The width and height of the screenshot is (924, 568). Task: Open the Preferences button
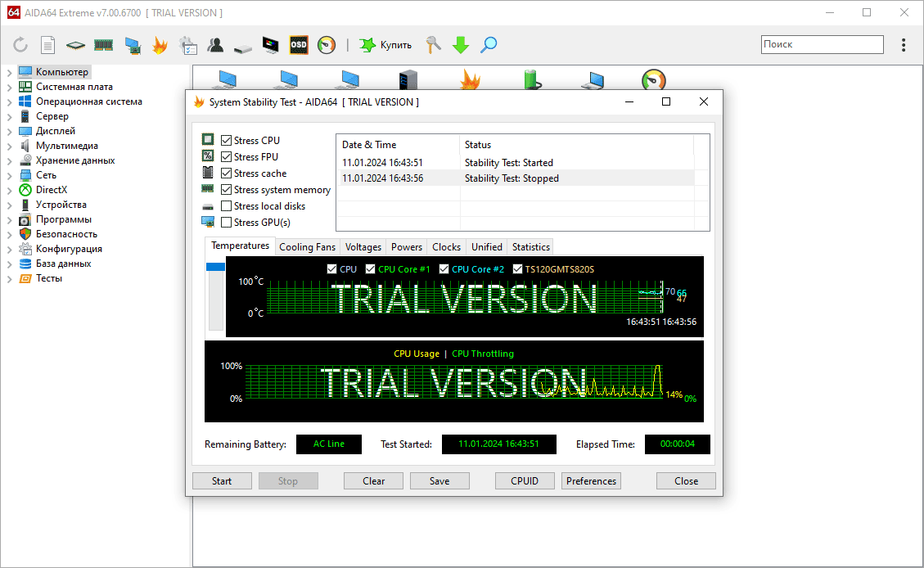coord(591,480)
